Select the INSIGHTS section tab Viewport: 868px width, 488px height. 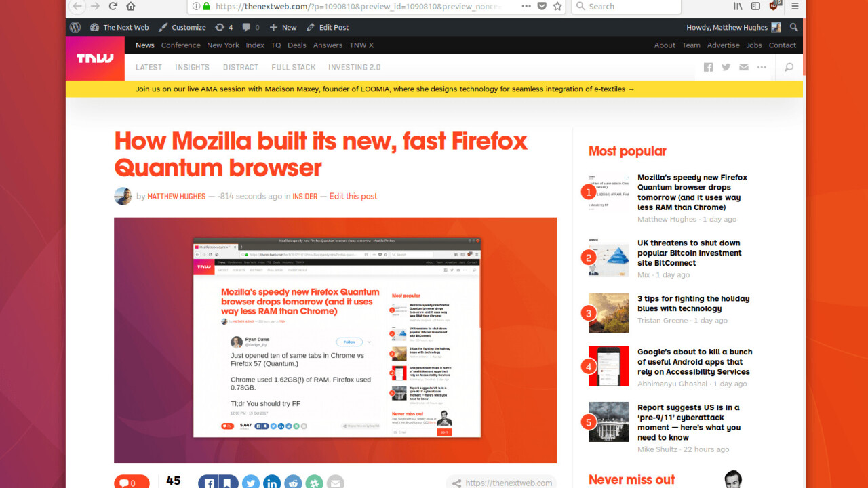pos(192,67)
